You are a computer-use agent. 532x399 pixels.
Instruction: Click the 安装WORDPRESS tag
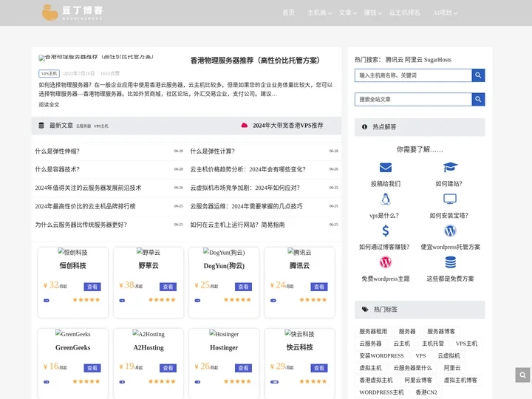382,355
